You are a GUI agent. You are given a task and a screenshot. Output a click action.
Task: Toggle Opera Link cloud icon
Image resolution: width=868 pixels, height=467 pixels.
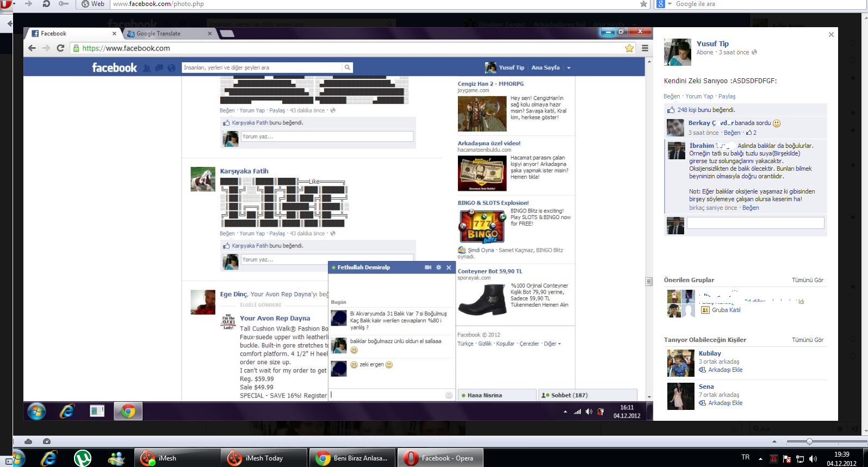click(x=28, y=441)
